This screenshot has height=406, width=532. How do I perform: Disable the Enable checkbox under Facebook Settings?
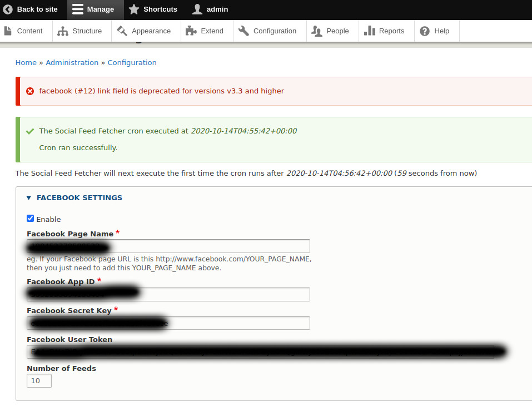[30, 218]
